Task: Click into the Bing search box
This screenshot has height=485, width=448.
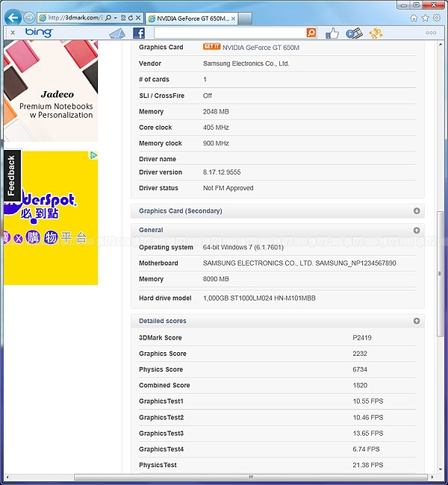Action: (x=230, y=33)
